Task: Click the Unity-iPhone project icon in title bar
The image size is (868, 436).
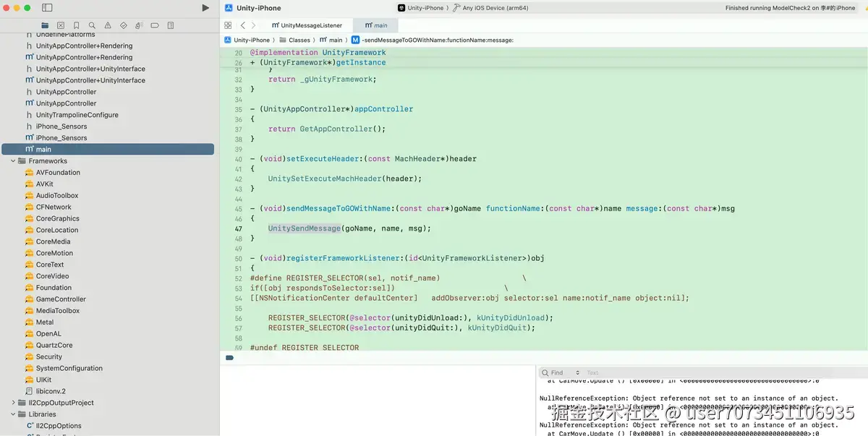Action: [x=229, y=8]
